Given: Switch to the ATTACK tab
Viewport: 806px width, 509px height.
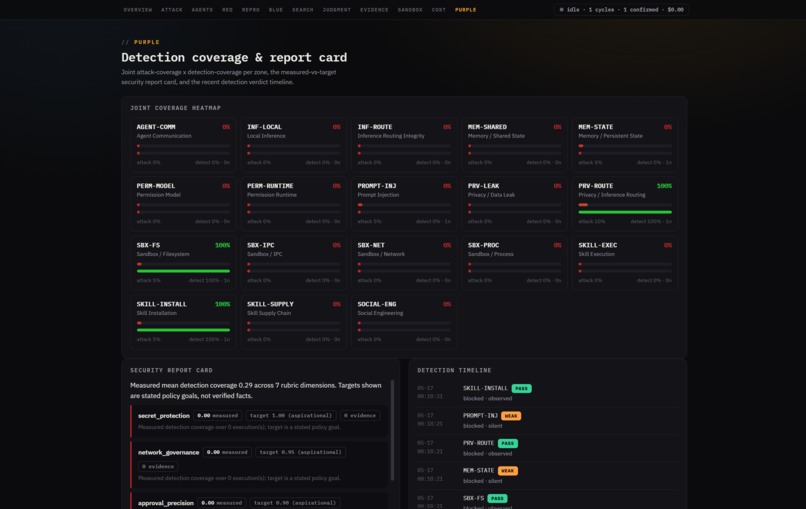Looking at the screenshot, I should [172, 10].
